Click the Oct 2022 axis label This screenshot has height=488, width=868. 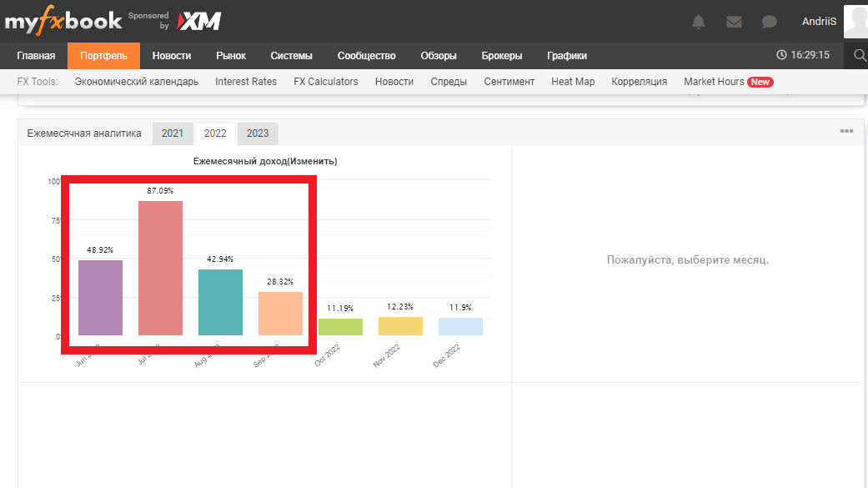(327, 355)
